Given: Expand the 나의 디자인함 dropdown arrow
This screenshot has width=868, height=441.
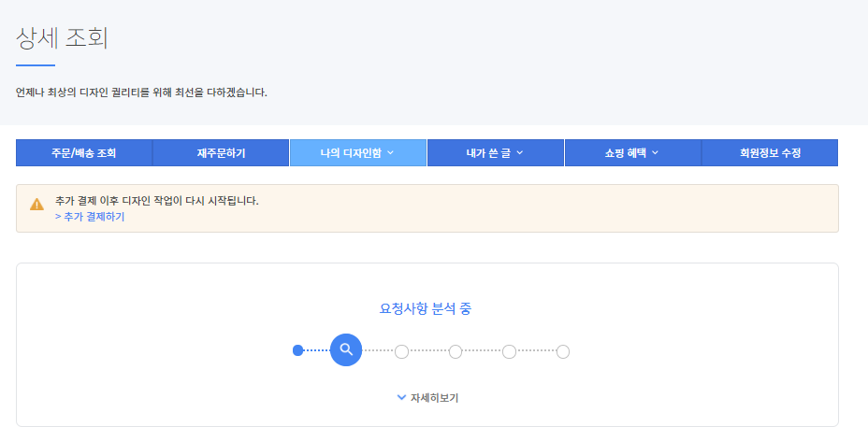Looking at the screenshot, I should (x=390, y=152).
